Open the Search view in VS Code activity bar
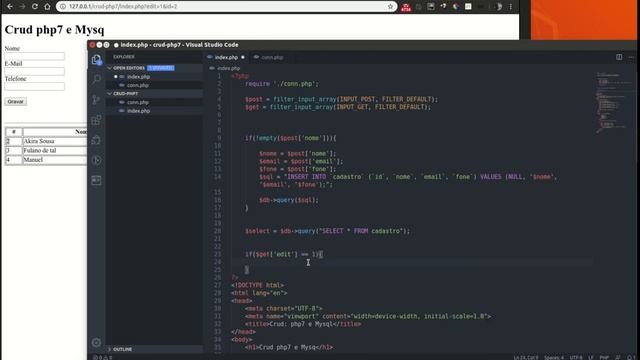Viewport: 640px width, 360px height. [96, 79]
